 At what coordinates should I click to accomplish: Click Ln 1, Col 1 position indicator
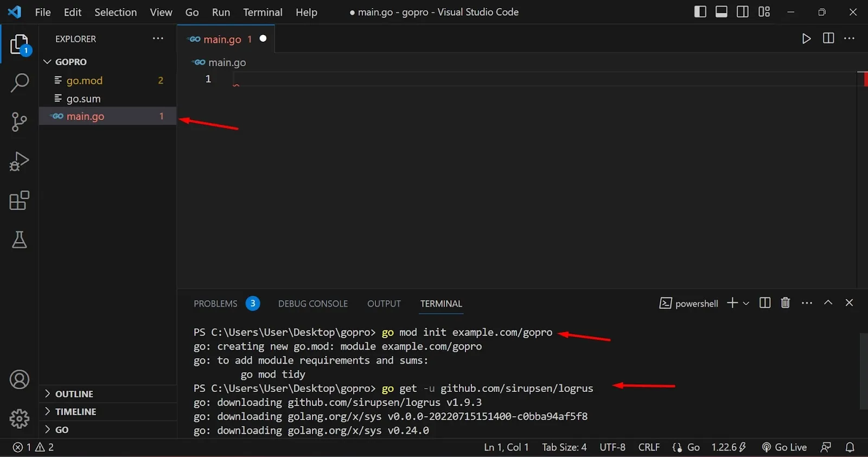coord(506,447)
